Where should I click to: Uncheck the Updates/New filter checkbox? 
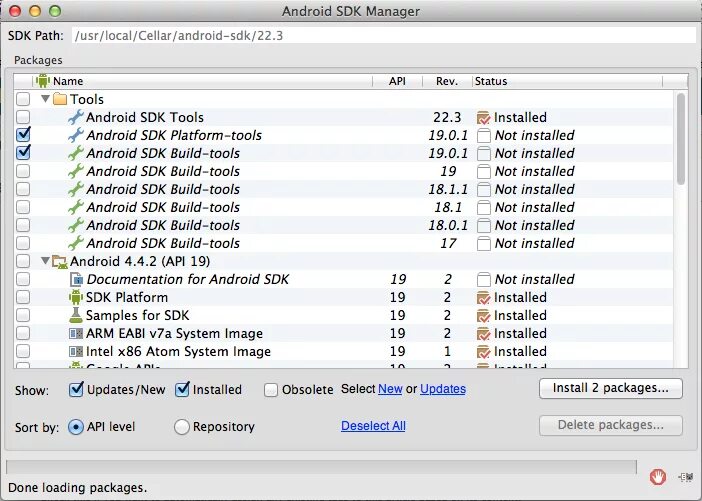(77, 389)
